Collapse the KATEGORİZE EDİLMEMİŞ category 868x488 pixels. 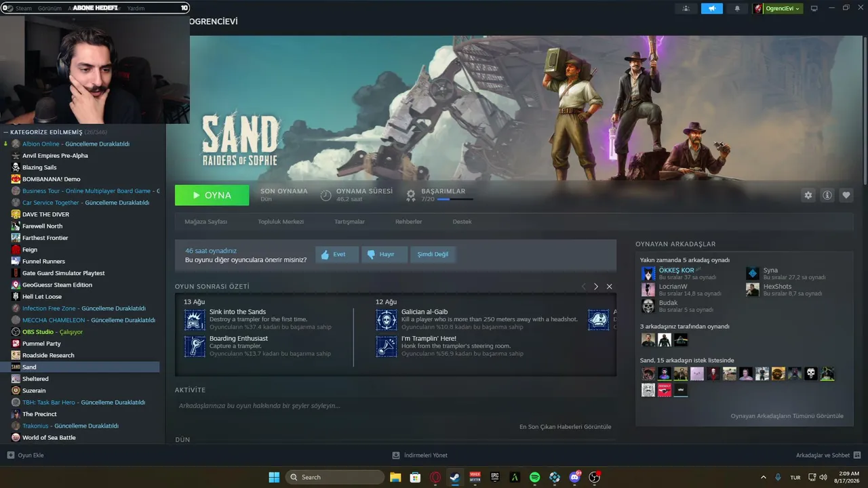tap(5, 132)
